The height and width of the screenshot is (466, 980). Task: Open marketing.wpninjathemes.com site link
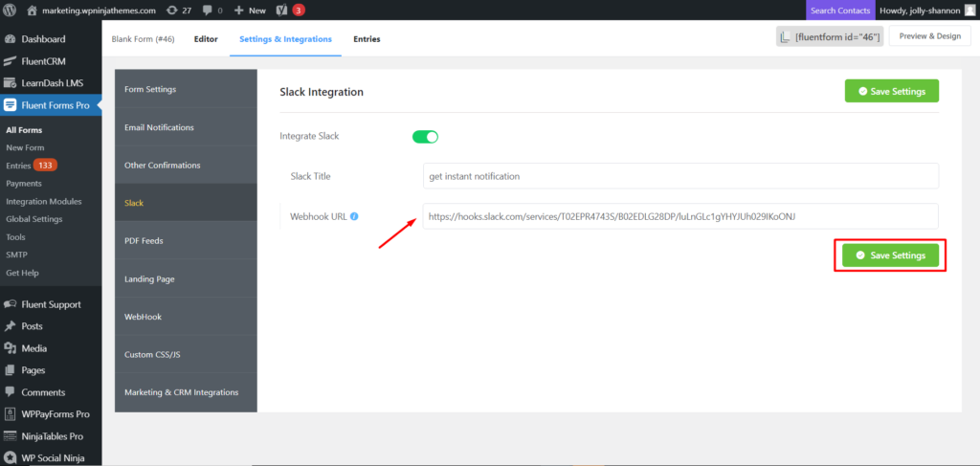[99, 11]
